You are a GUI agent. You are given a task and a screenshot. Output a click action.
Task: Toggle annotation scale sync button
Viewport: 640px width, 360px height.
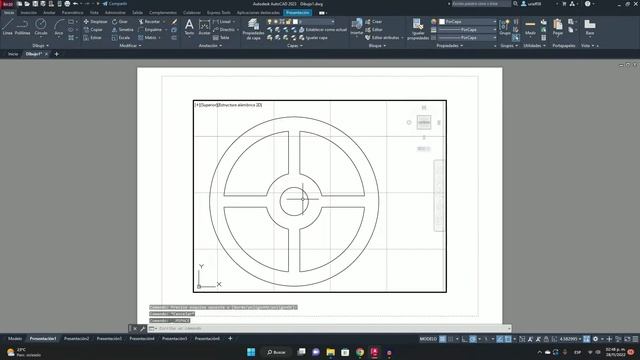click(586, 339)
